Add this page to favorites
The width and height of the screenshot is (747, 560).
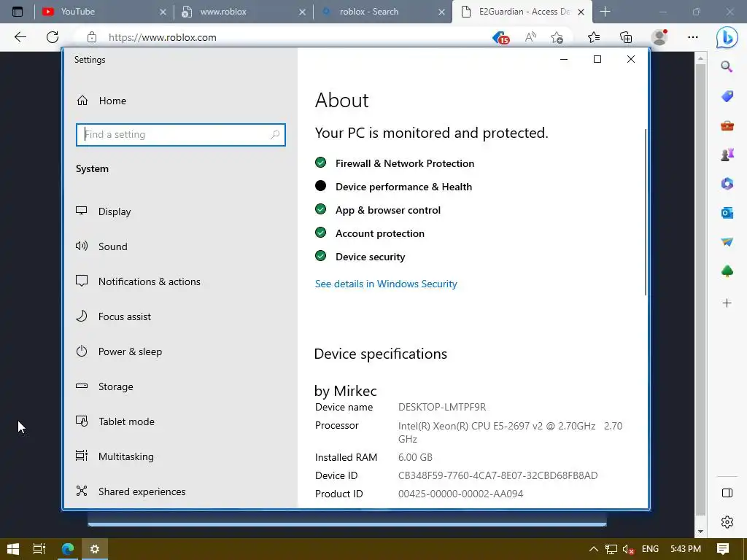[557, 37]
